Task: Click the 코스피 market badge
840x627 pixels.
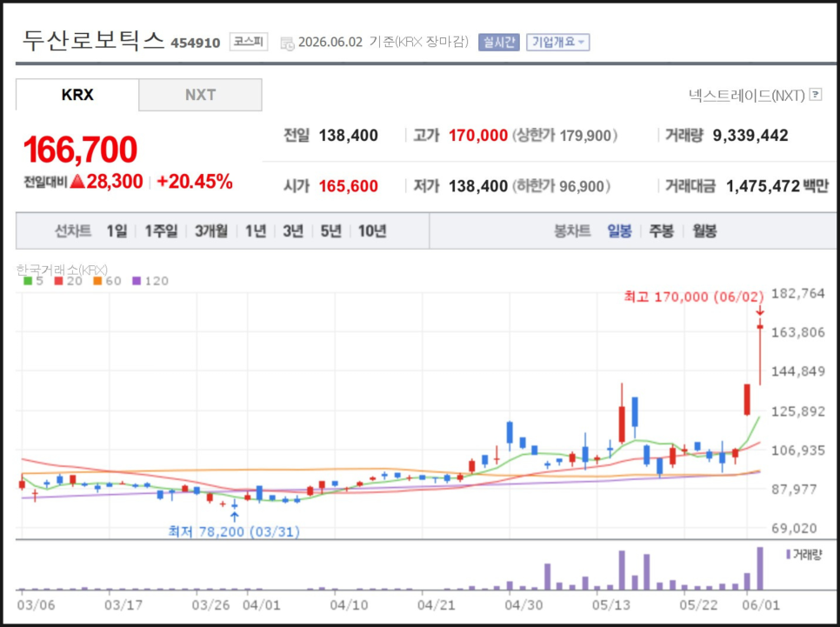Action: pos(249,42)
